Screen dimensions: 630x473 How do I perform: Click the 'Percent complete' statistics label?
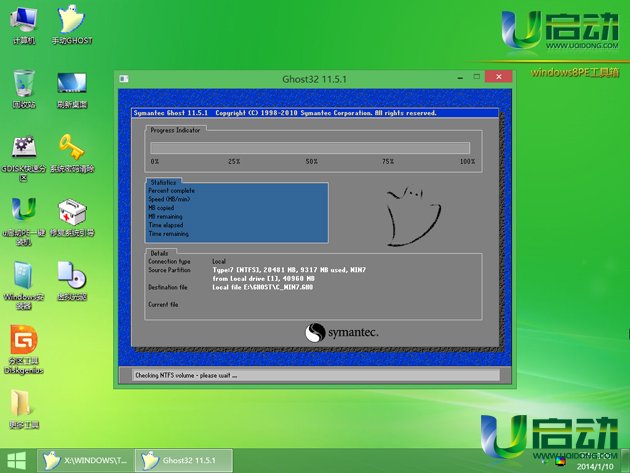point(172,190)
